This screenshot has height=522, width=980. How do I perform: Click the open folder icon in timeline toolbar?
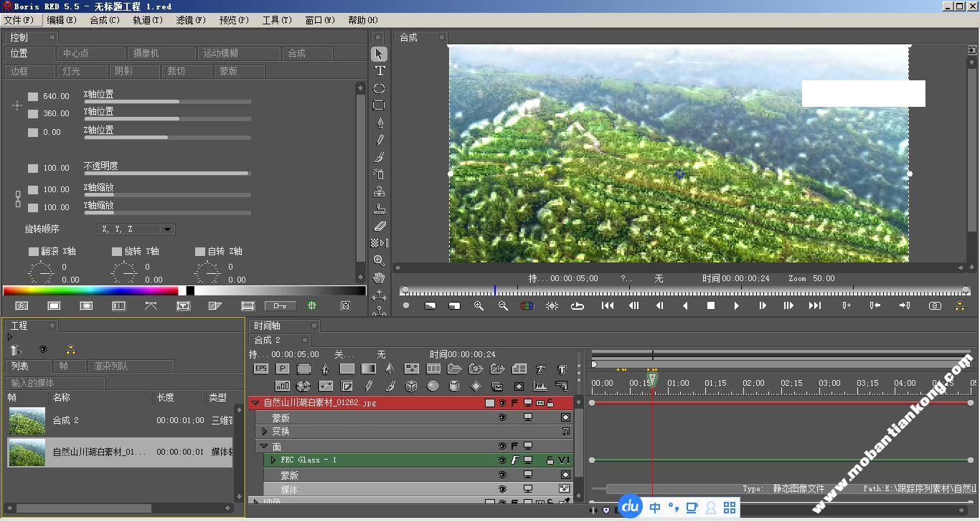[455, 369]
